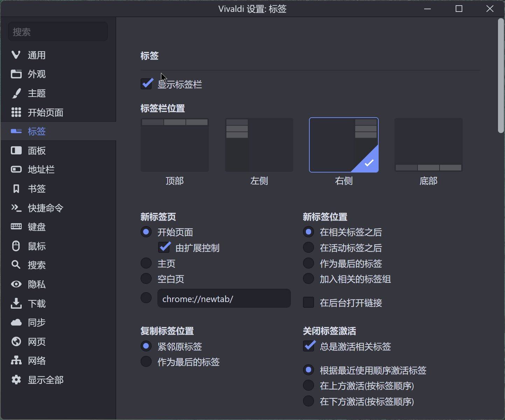Image resolution: width=505 pixels, height=420 pixels.
Task: Click the download icon beside 下载
Action: [16, 303]
